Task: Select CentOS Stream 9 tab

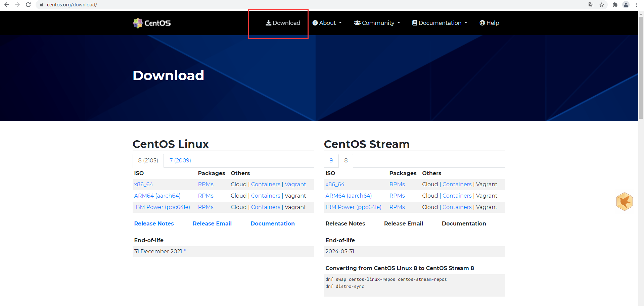Action: pos(331,160)
